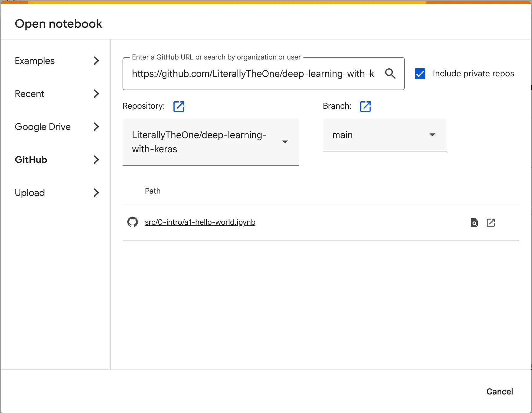This screenshot has height=413, width=532.
Task: Open the main branch dropdown arrow
Action: [432, 135]
